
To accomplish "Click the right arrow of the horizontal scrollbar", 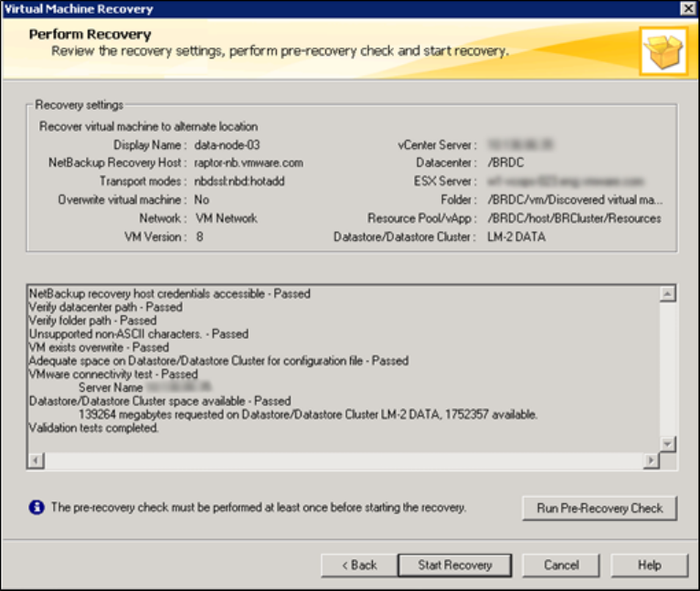I will click(651, 459).
